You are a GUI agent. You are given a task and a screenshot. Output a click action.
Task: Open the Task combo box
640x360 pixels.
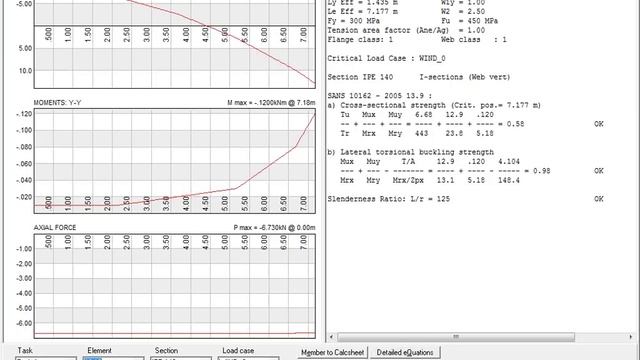(46, 358)
